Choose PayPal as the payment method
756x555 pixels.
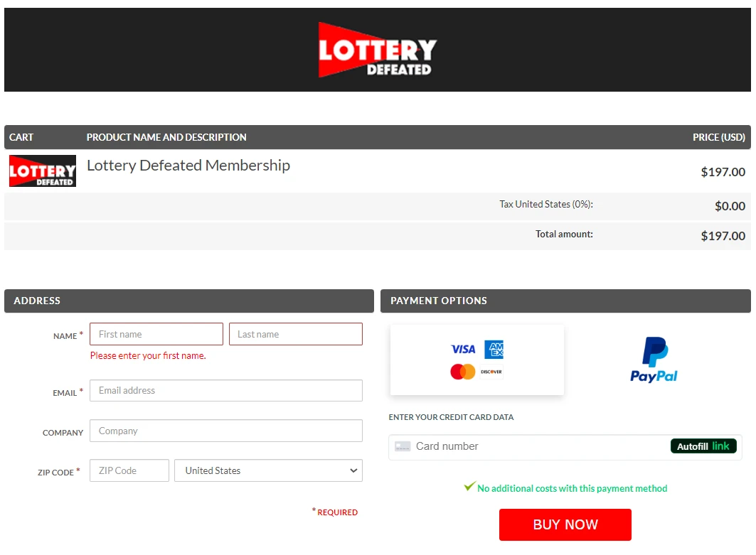click(653, 358)
